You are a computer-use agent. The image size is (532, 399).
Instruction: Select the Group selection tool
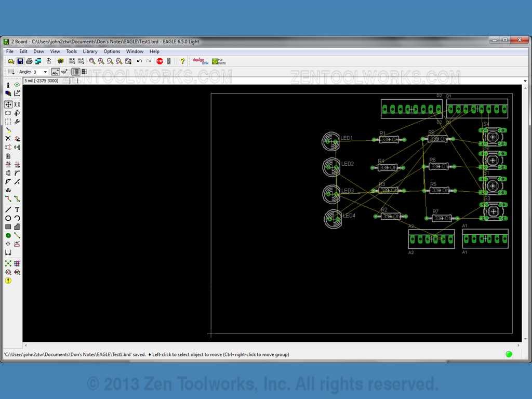[8, 122]
